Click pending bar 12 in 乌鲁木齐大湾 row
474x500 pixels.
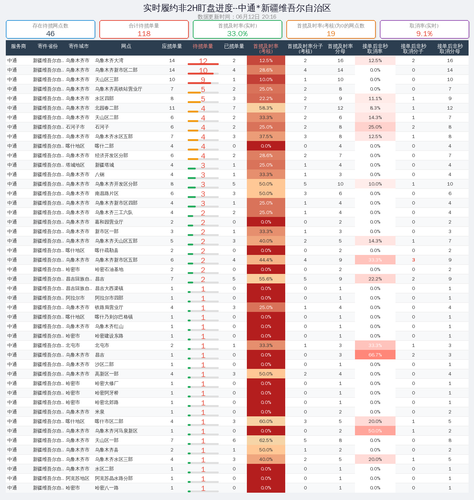point(203,61)
